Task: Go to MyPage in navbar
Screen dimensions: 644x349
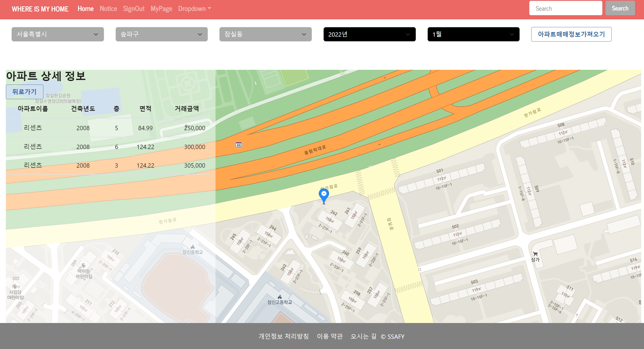Action: click(x=161, y=9)
